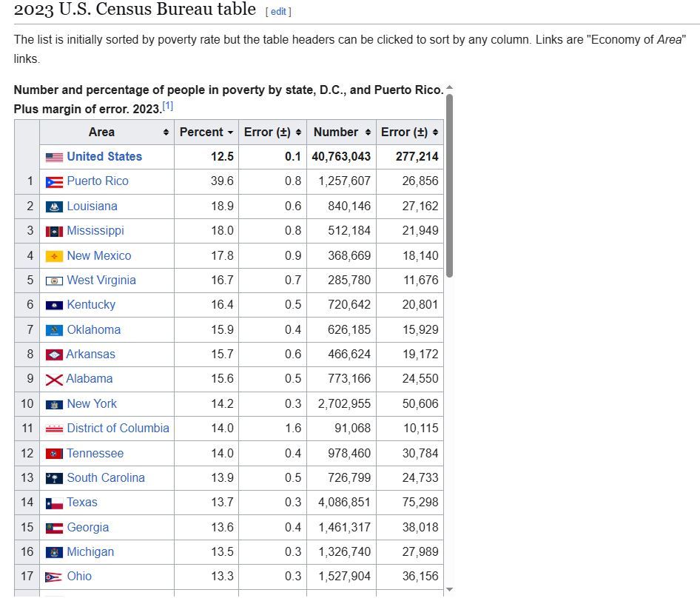Open the Tennessee link
The image size is (700, 601).
tap(95, 454)
